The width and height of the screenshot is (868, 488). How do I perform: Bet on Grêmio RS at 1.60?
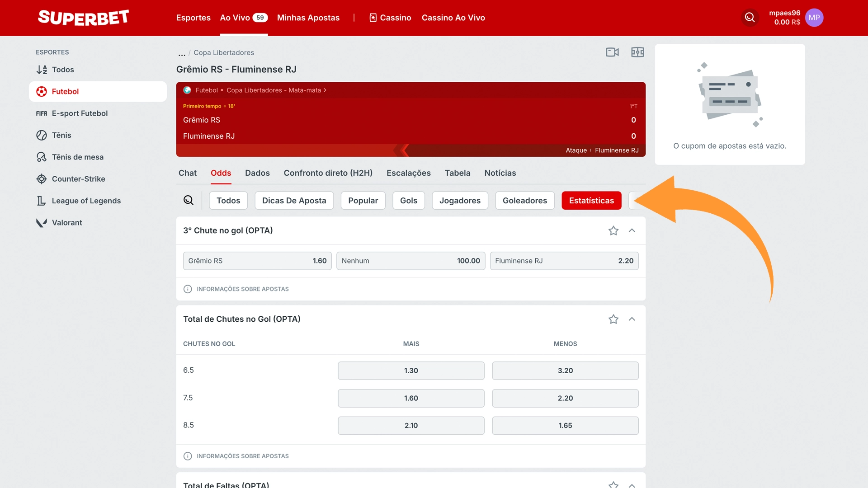(257, 261)
